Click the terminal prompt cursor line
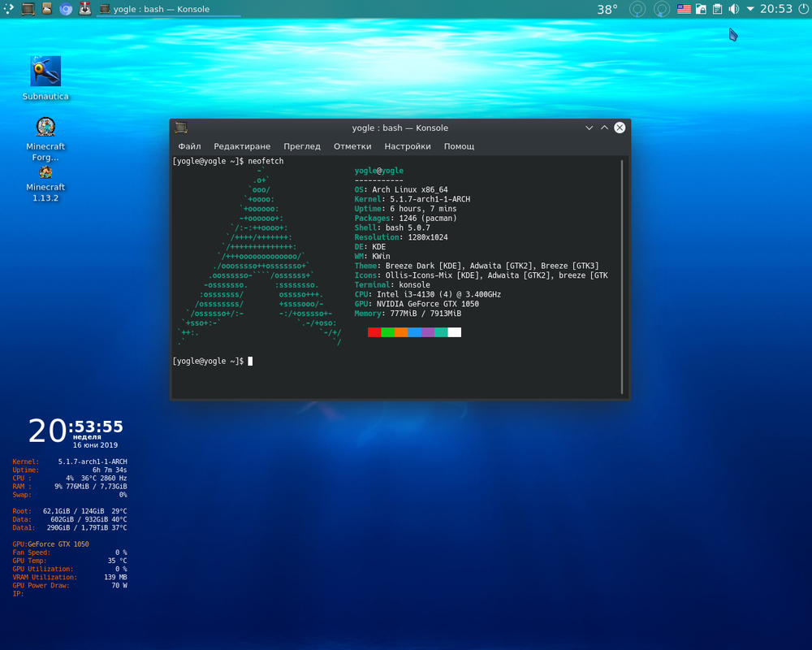The width and height of the screenshot is (812, 650). [x=213, y=362]
